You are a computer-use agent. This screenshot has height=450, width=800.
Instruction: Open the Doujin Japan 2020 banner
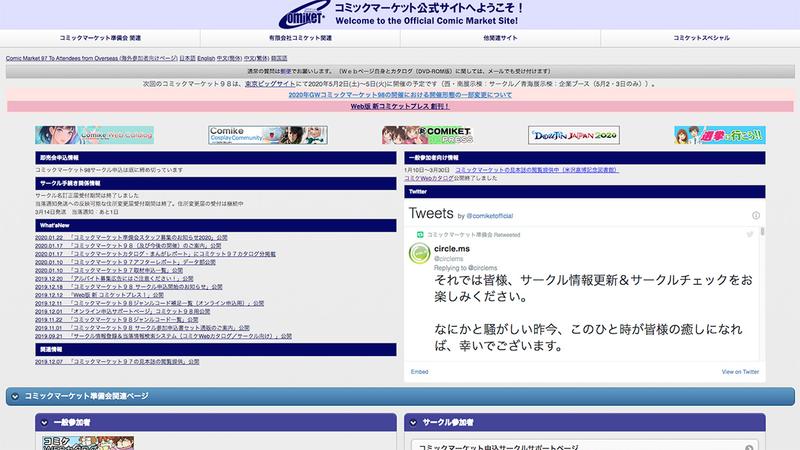coord(574,135)
